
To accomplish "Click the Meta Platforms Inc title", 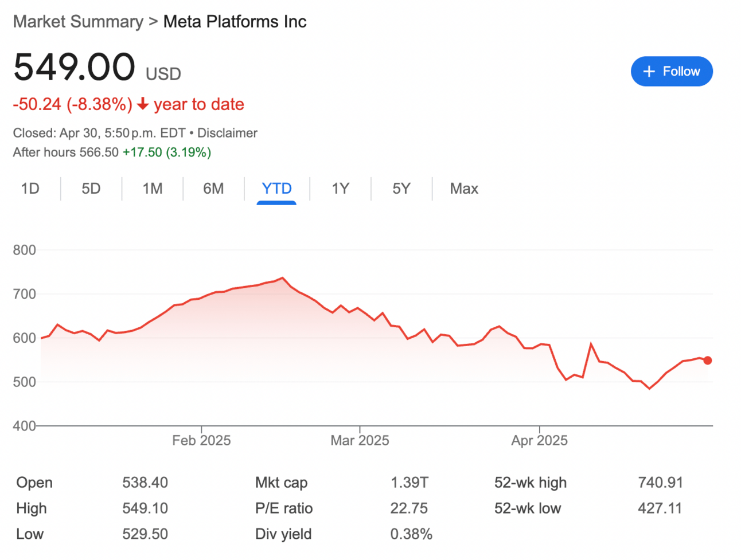I will [235, 22].
